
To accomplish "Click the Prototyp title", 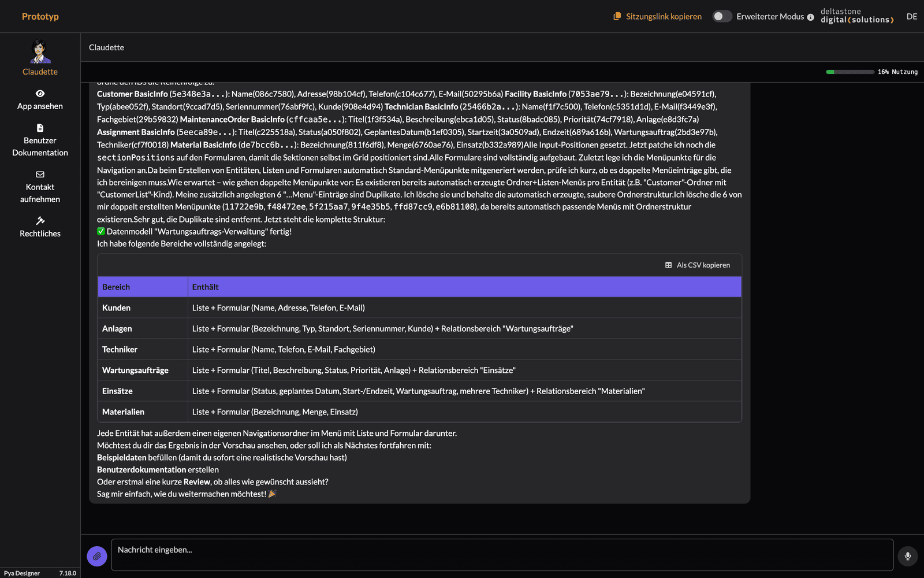I will [x=40, y=16].
